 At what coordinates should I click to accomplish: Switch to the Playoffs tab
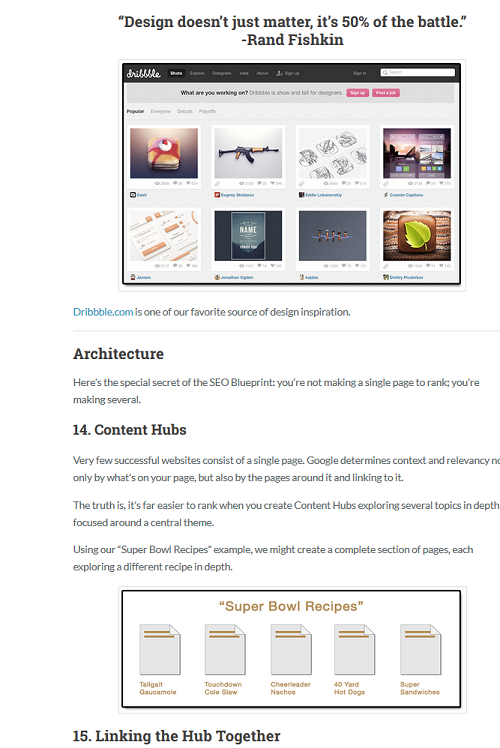click(208, 111)
